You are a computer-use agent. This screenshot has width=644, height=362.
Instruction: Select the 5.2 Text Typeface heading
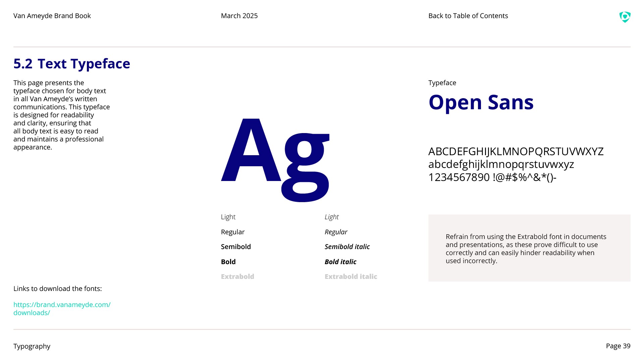72,64
